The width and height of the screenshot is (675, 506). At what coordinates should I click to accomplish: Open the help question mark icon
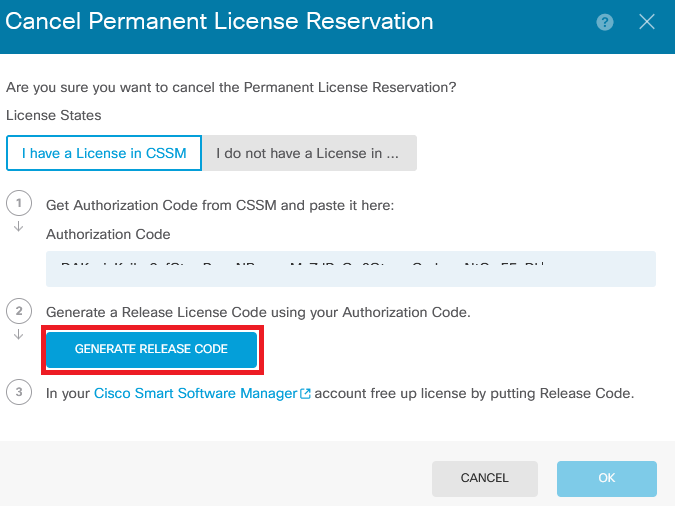click(605, 22)
